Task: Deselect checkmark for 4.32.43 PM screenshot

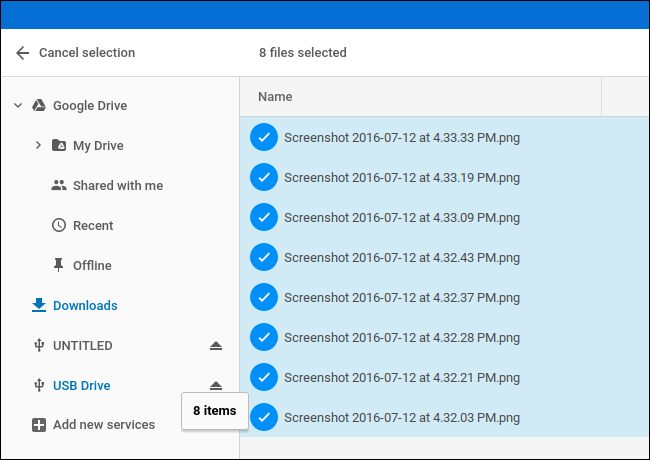Action: [x=263, y=257]
